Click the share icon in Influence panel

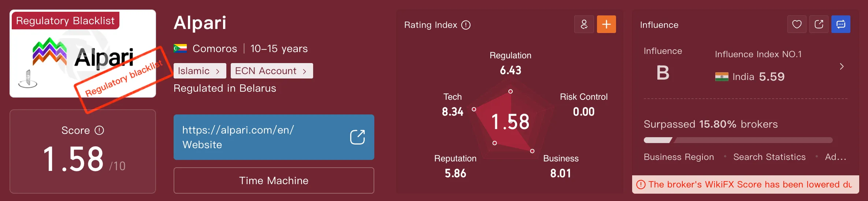coord(819,24)
